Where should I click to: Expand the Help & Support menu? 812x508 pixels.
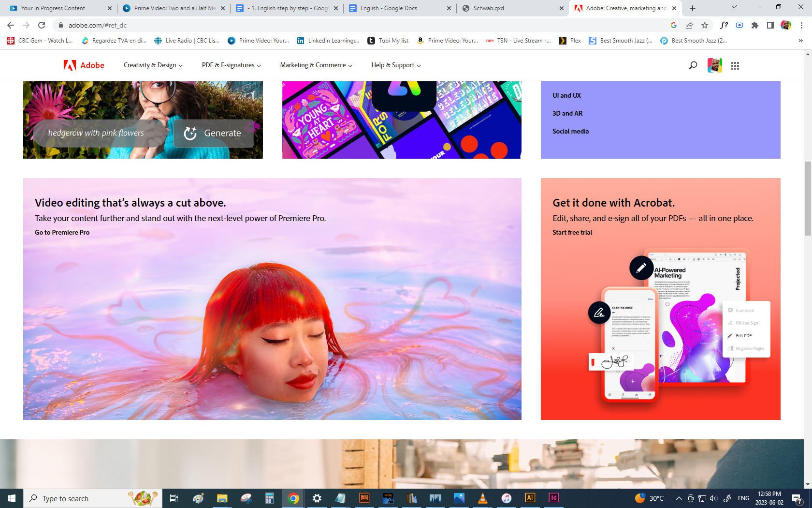click(x=396, y=65)
